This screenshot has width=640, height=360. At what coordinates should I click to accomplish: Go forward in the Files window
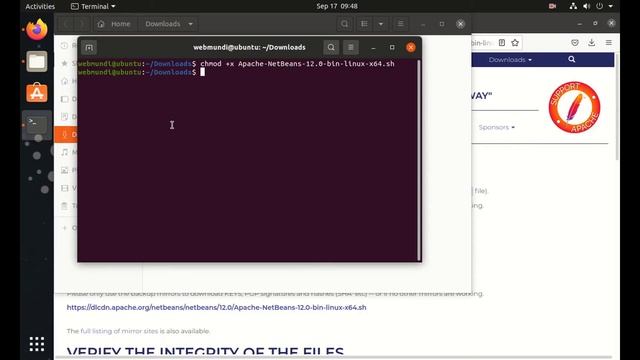pyautogui.click(x=82, y=24)
